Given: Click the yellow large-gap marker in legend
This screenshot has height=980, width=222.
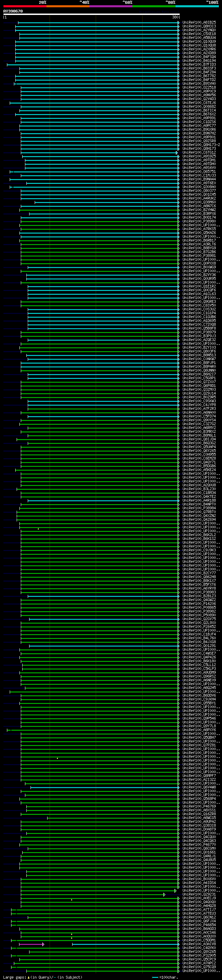Looking at the screenshot, I should click(x=28, y=977).
